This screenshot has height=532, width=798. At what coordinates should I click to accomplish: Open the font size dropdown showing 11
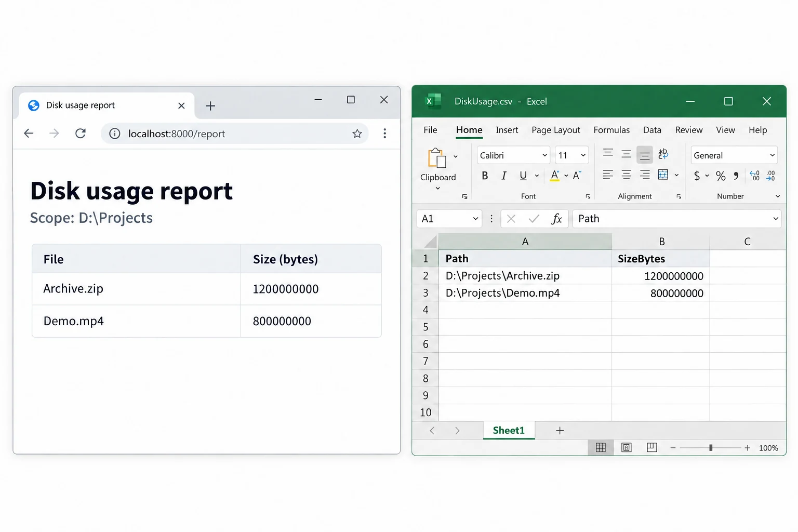point(583,155)
